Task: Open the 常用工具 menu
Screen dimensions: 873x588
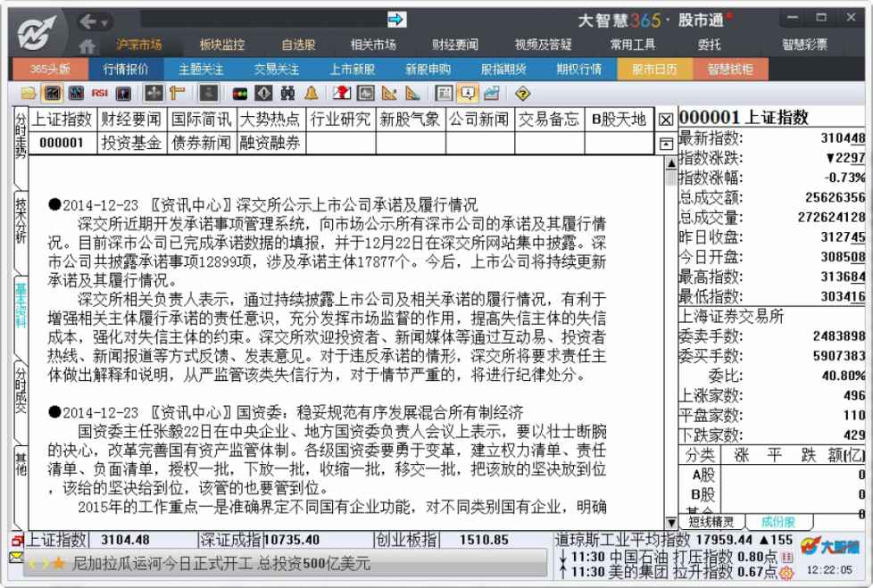Action: [633, 45]
